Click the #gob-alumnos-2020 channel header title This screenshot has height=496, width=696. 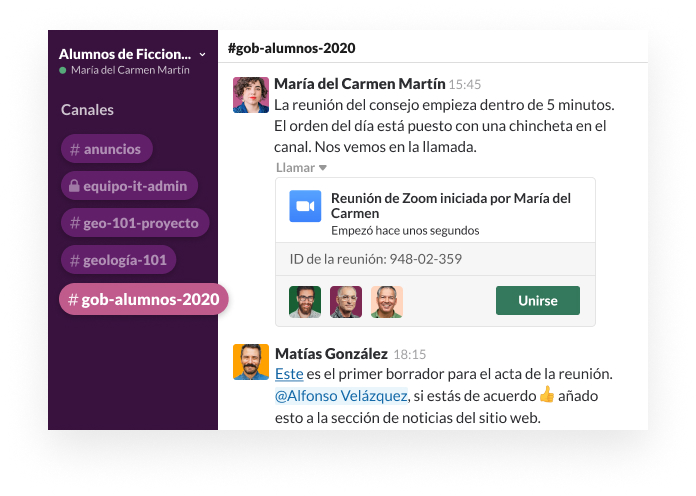click(291, 48)
